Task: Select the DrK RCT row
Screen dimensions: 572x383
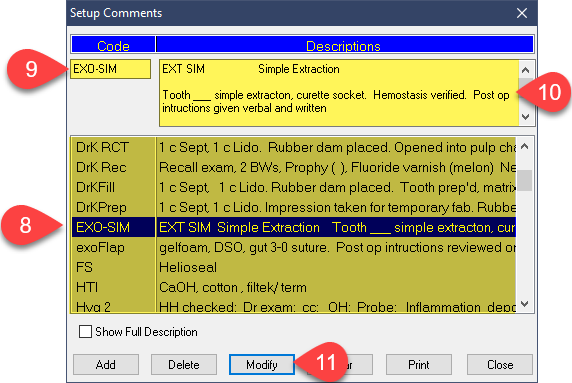Action: coord(294,147)
